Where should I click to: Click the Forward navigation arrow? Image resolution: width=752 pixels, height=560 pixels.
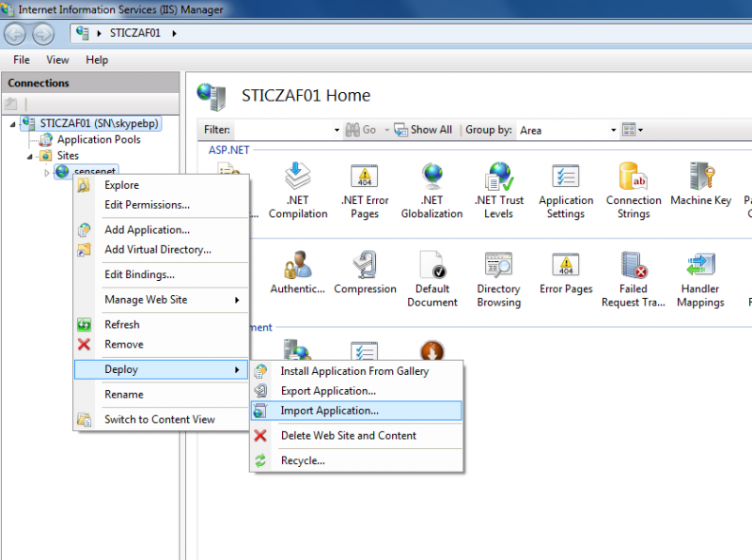point(43,34)
